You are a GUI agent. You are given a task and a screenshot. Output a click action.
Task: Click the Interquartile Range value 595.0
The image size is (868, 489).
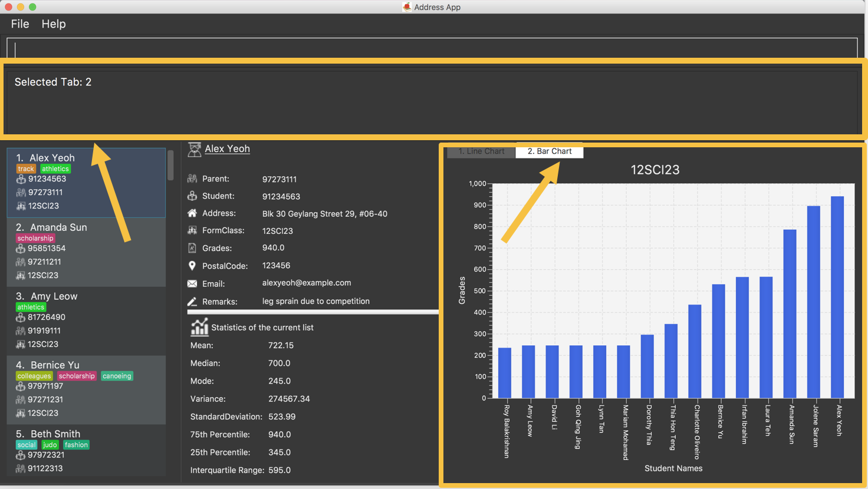point(280,470)
